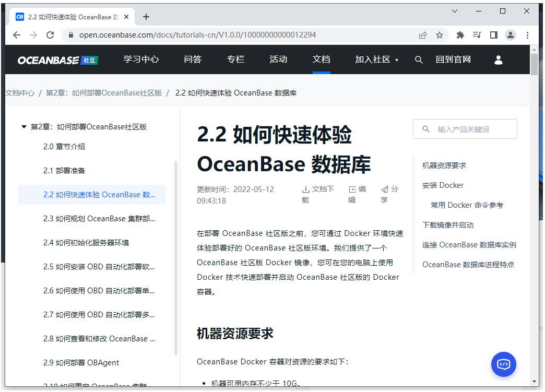
Task: Click the 机器资源要求 section heading
Action: pos(235,333)
